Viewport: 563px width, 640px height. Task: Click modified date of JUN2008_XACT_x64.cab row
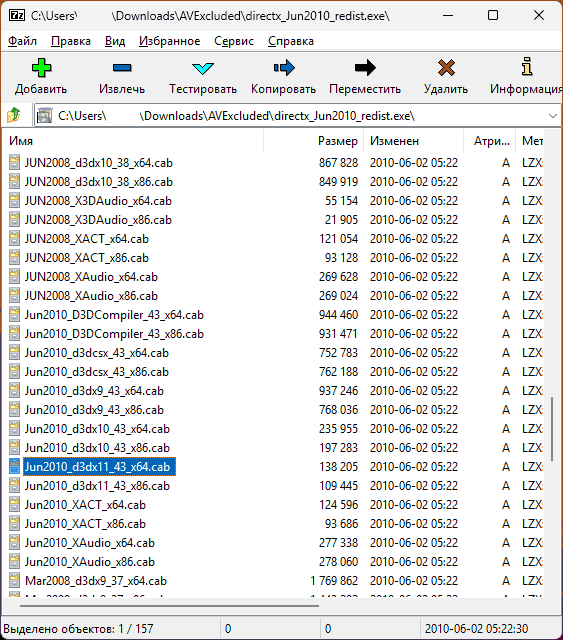[x=414, y=238]
